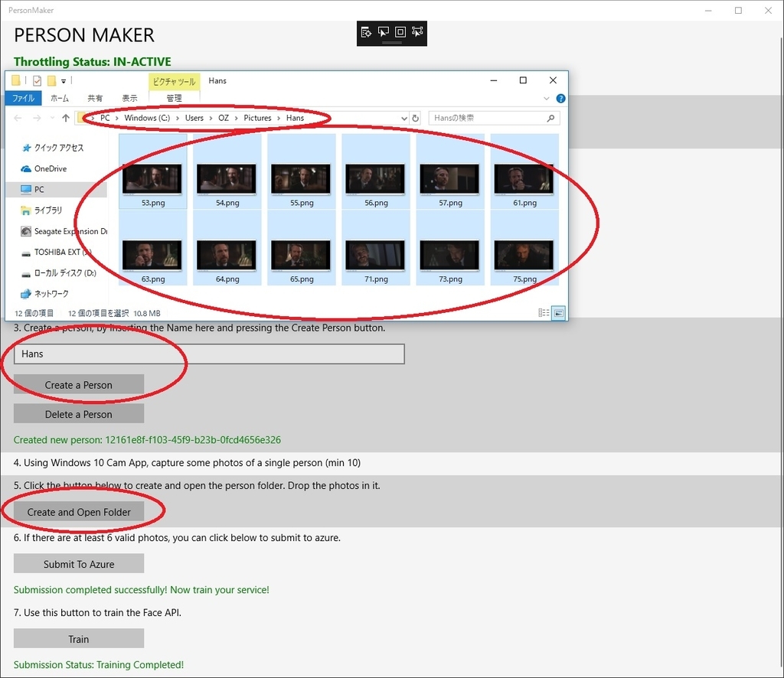Viewport: 784px width, 678px height.
Task: Click Users in the address breadcrumb
Action: [194, 118]
